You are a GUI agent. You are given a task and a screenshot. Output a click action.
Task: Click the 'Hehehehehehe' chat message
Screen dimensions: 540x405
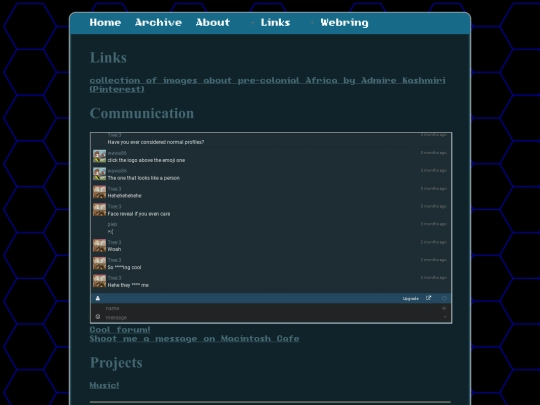tap(124, 196)
